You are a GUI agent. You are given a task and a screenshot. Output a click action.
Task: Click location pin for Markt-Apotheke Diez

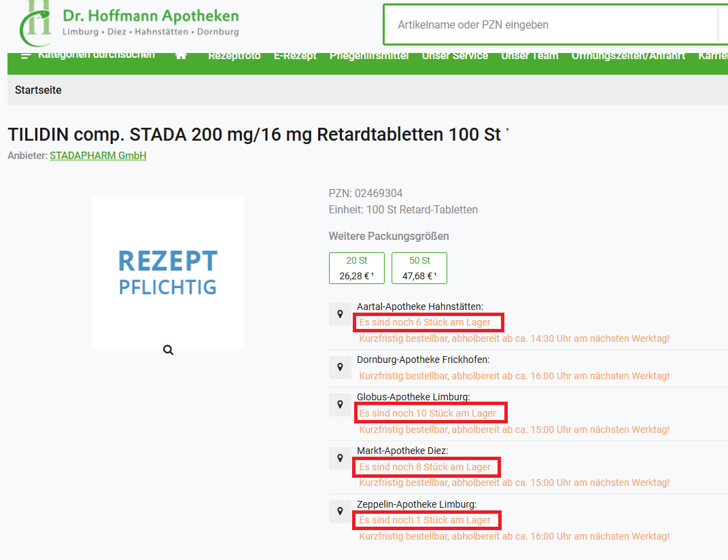pyautogui.click(x=341, y=458)
